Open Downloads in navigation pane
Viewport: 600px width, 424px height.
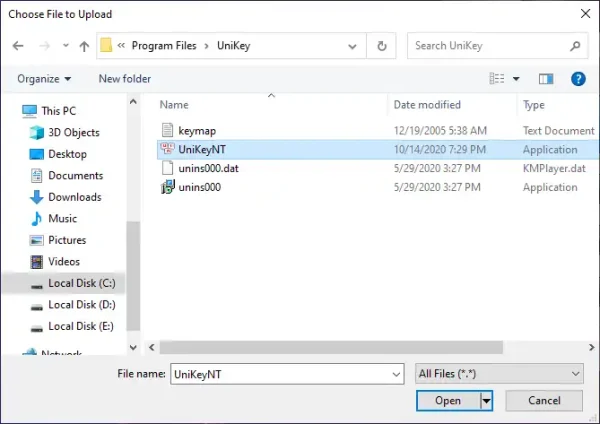coord(75,197)
